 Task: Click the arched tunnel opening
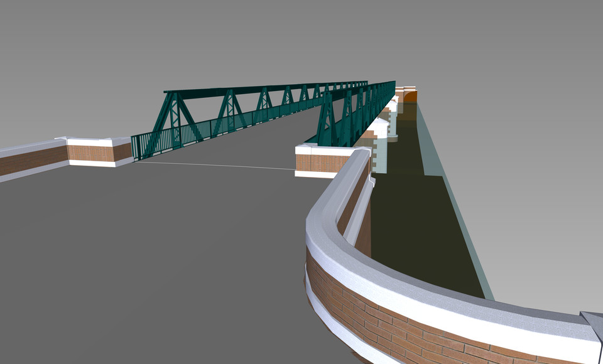click(x=411, y=97)
